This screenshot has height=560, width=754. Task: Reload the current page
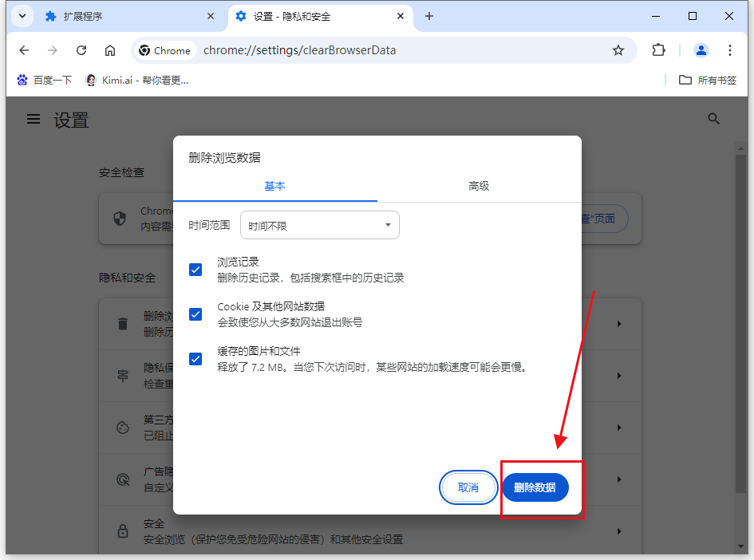click(81, 50)
